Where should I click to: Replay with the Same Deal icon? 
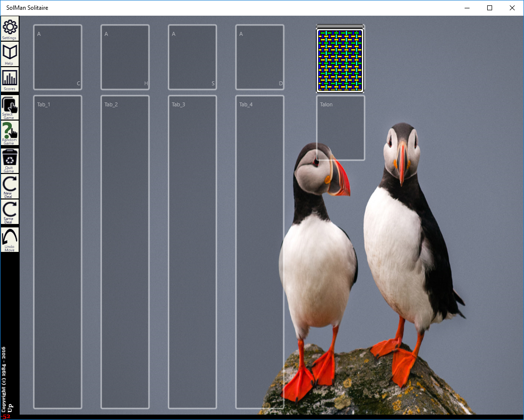pos(9,212)
